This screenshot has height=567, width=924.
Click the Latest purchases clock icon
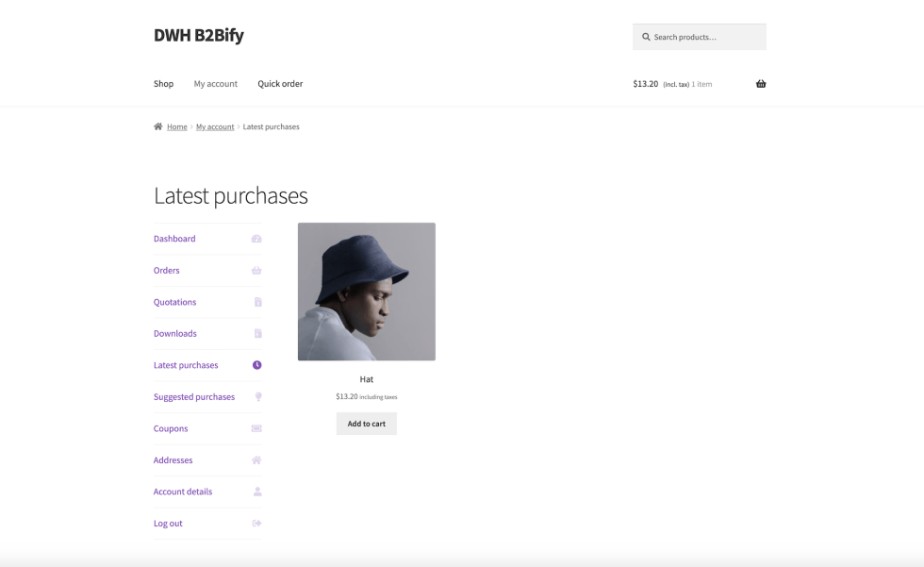256,365
